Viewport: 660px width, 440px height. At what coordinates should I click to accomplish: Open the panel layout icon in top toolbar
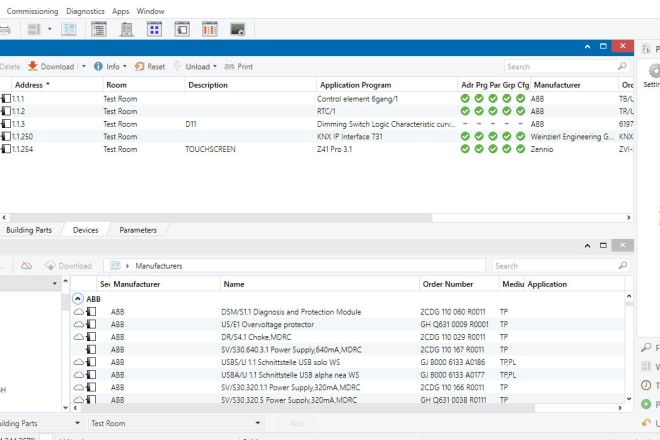tap(34, 29)
